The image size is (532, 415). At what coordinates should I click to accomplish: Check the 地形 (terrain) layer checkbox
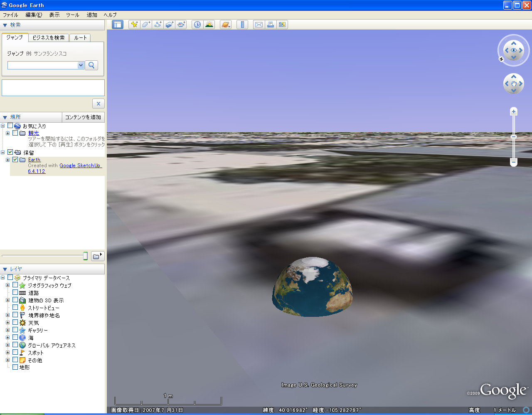pos(15,367)
